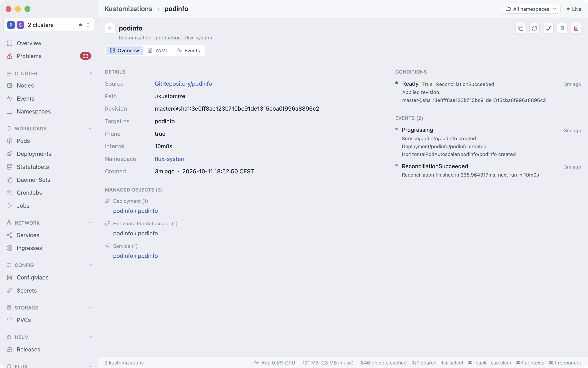Image resolution: width=588 pixels, height=368 pixels.
Task: Click the ⌘K contexts hint
Action: tap(530, 363)
